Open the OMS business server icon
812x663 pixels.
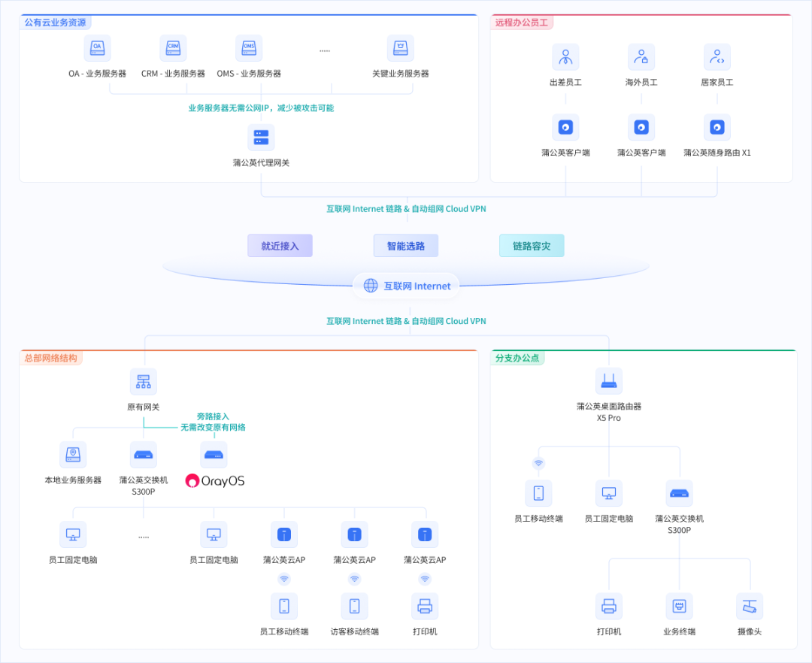click(248, 47)
